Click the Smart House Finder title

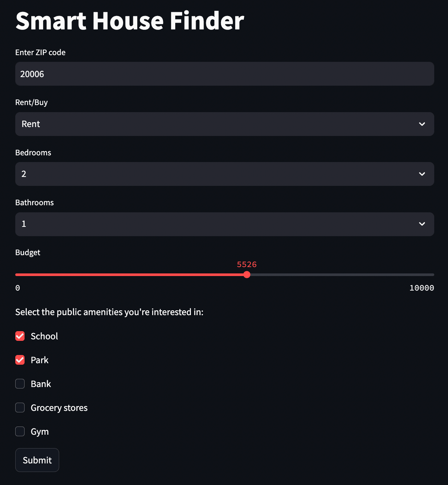click(129, 21)
